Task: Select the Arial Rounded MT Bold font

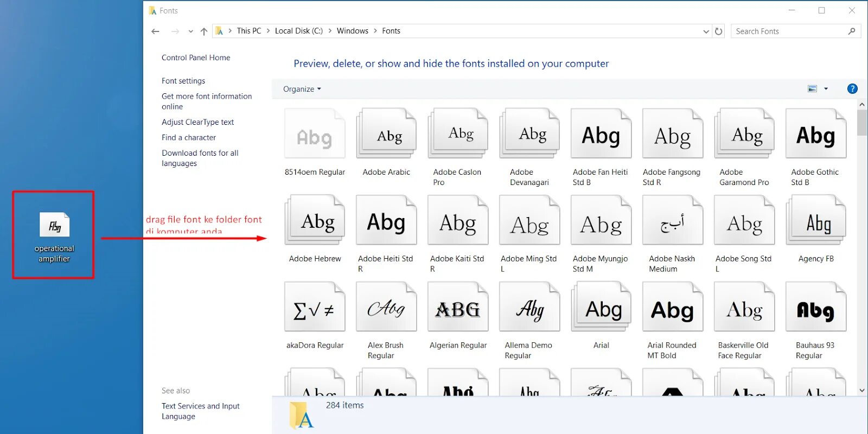Action: (673, 307)
